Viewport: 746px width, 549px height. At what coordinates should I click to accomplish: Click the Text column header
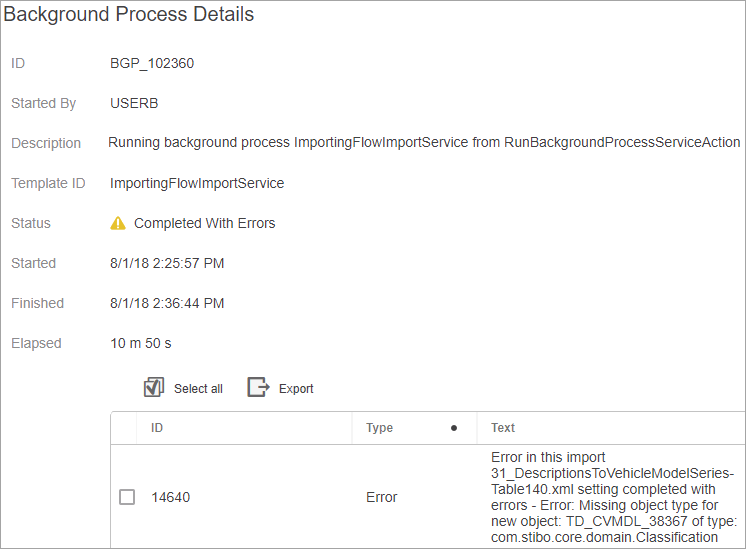503,428
